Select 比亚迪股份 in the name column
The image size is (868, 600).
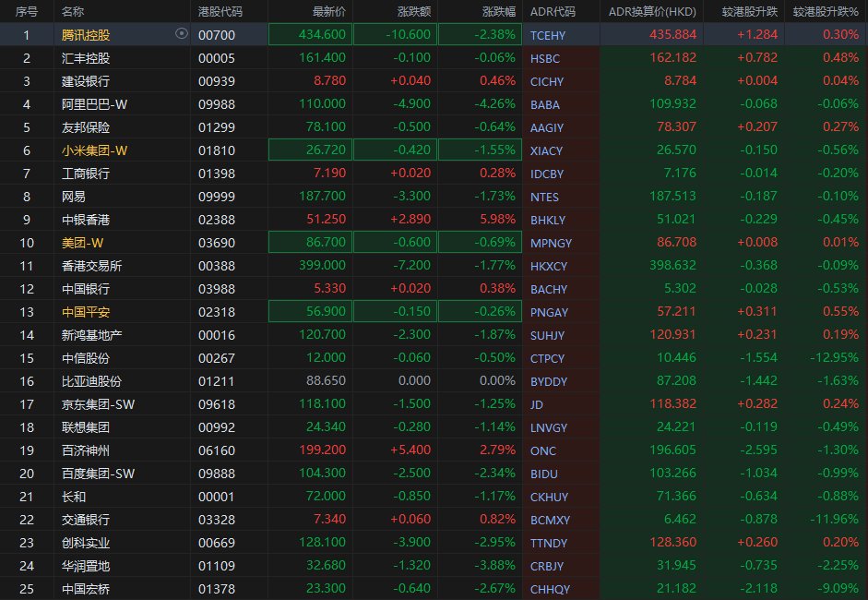pos(92,381)
